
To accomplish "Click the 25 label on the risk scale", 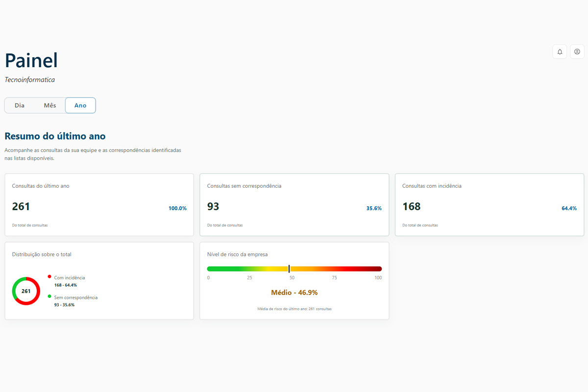I will 249,278.
